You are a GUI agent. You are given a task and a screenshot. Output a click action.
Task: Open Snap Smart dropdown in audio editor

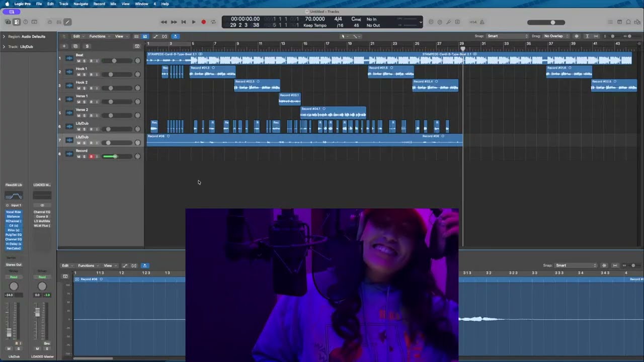[x=577, y=265]
